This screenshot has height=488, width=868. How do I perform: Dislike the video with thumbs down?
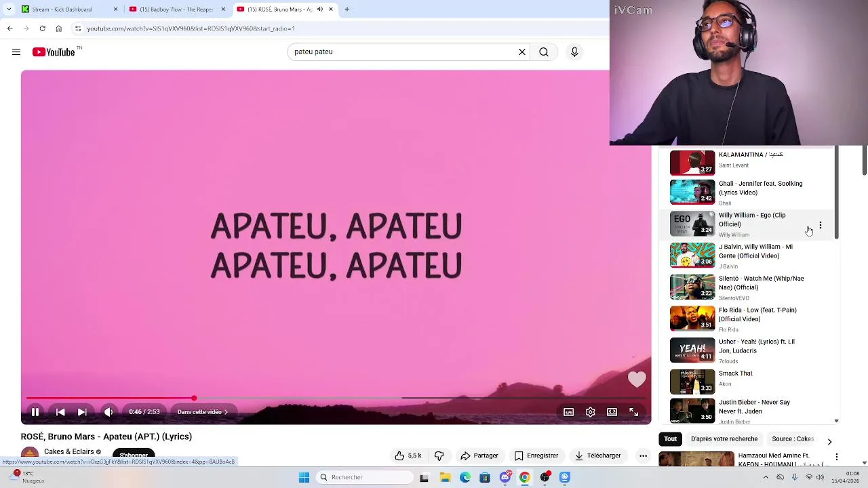pyautogui.click(x=439, y=456)
